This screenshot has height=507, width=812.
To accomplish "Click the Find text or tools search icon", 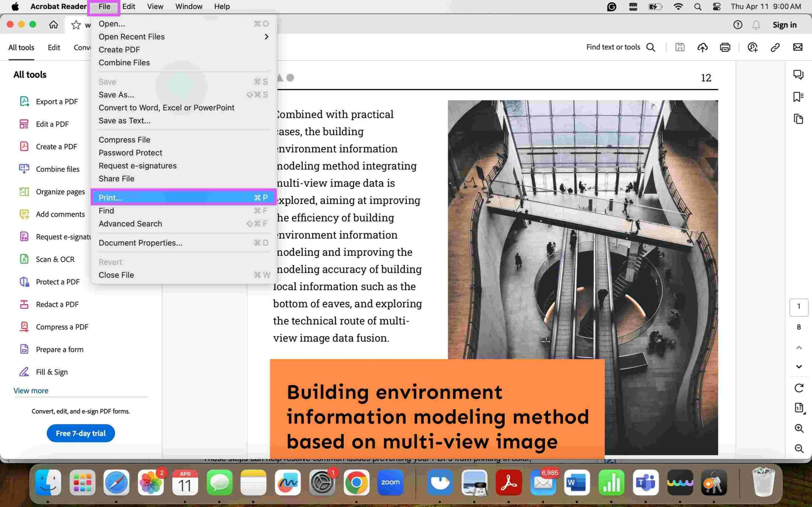I will (x=651, y=47).
